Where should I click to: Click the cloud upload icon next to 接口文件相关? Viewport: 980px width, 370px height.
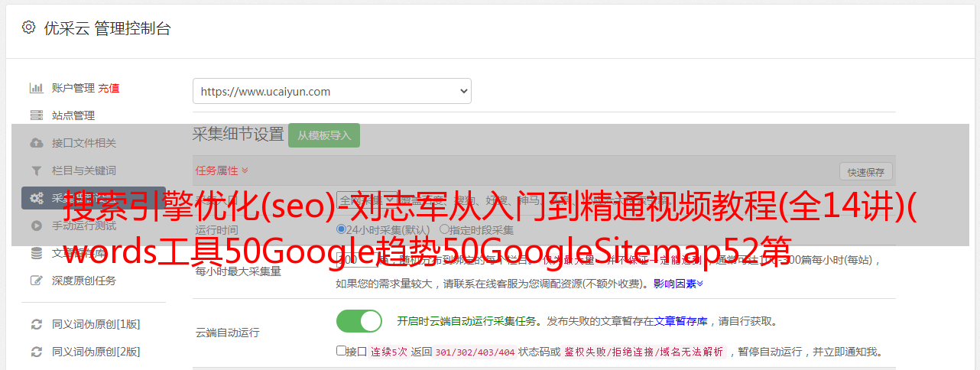[x=36, y=143]
